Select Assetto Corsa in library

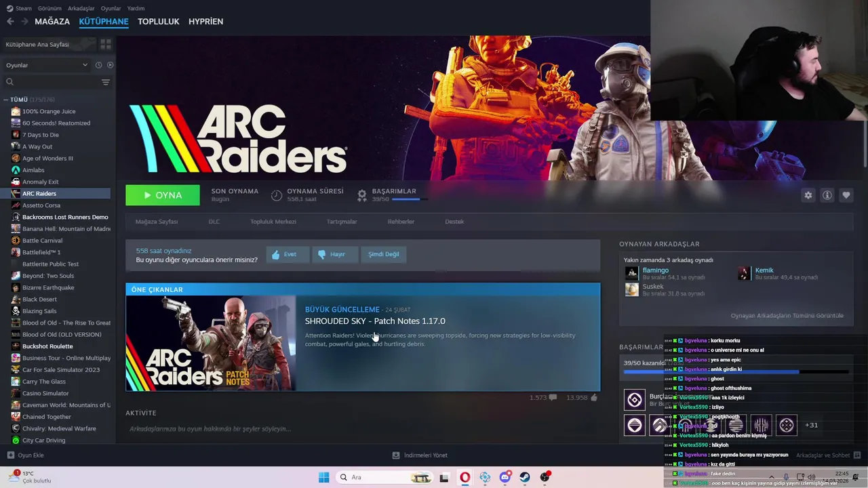(41, 205)
